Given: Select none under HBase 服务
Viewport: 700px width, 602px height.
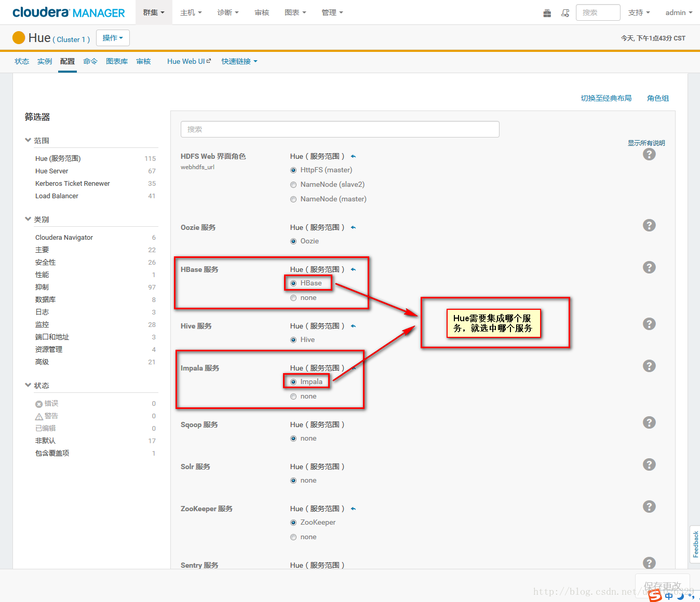Looking at the screenshot, I should click(x=293, y=298).
